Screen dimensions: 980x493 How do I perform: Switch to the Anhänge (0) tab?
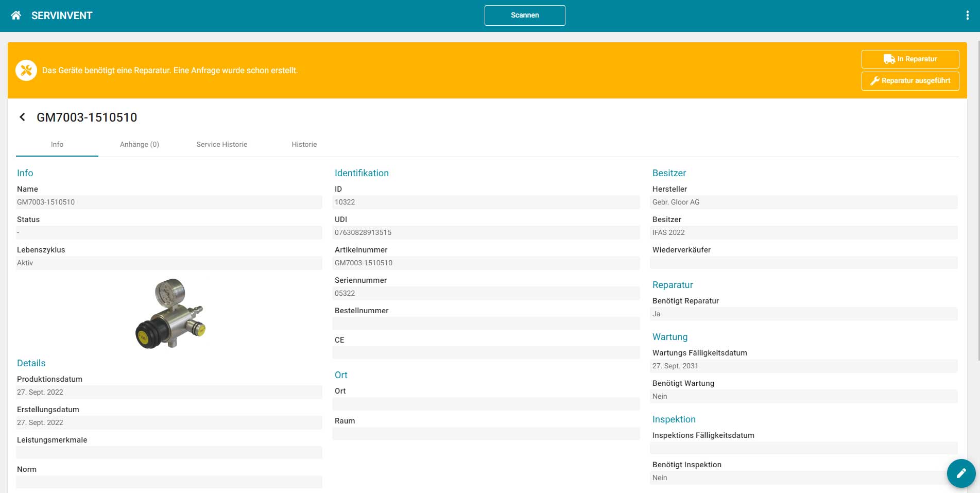click(x=140, y=145)
